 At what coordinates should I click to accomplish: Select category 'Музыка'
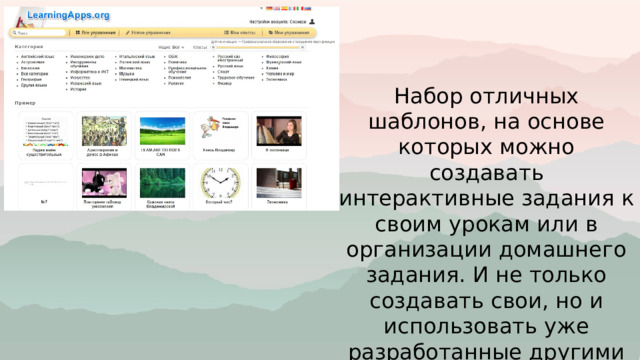[127, 74]
